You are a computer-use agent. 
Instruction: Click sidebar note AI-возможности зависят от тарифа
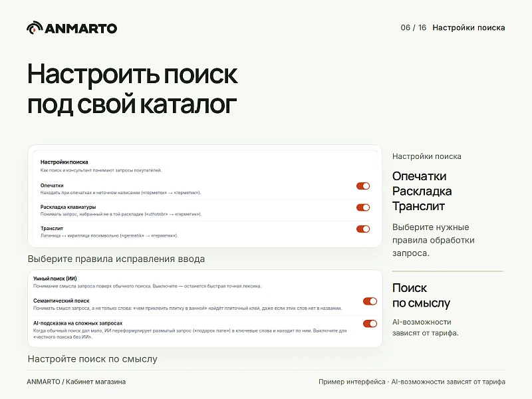click(x=425, y=327)
